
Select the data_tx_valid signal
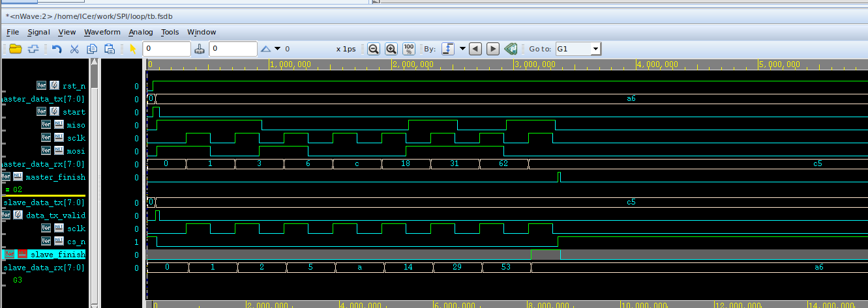tap(55, 216)
